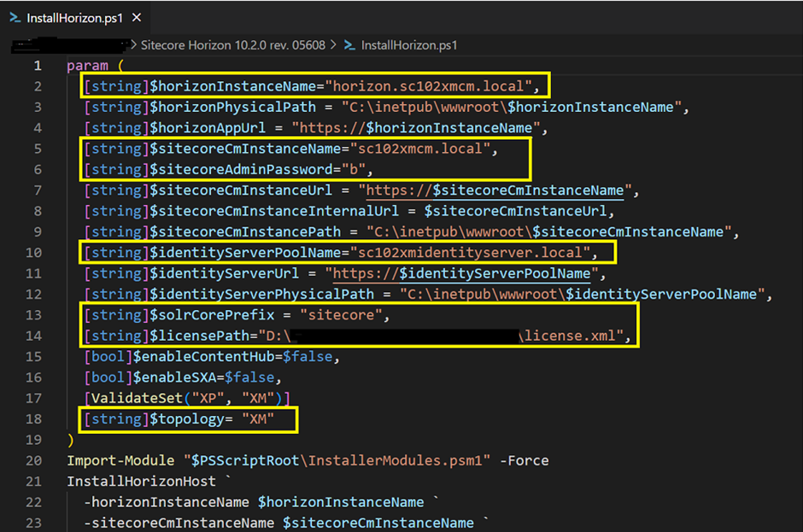
Task: Click the $sitecoreCmInstanceInternalUrl variable
Action: (274, 211)
